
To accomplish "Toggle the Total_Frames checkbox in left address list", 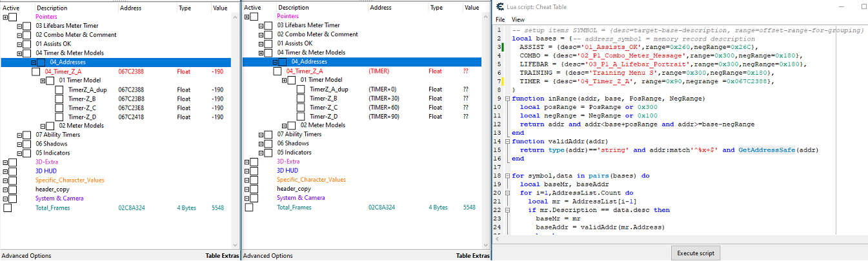I will (7, 208).
